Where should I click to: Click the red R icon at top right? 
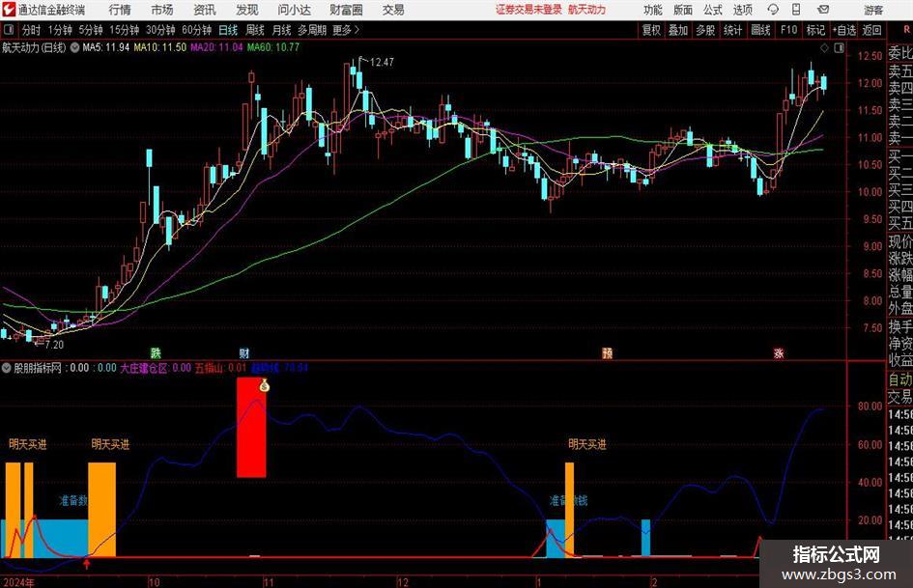[906, 30]
